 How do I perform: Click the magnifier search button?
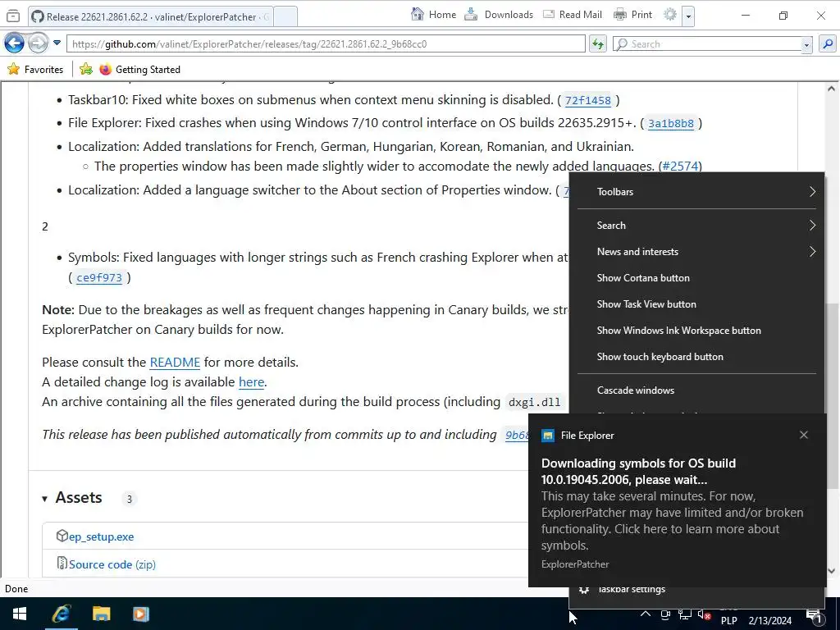click(x=828, y=44)
